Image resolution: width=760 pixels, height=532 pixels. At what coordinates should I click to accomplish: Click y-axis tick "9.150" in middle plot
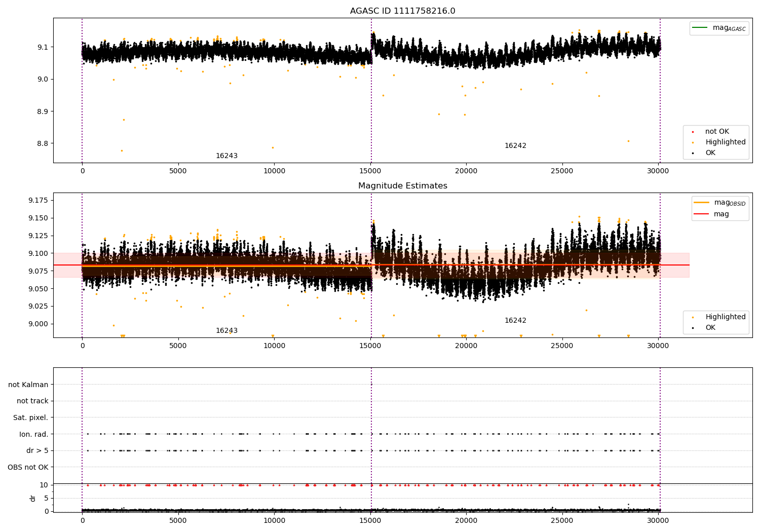tap(39, 218)
